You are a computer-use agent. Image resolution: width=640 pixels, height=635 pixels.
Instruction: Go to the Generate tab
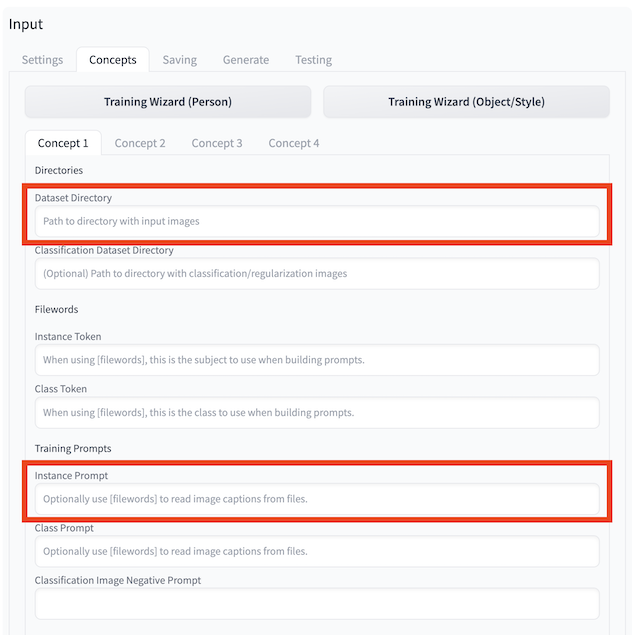click(x=246, y=60)
